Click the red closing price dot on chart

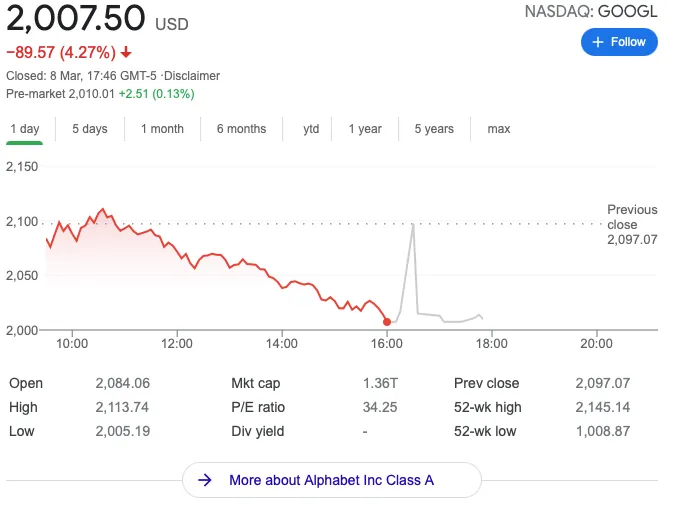pos(387,321)
